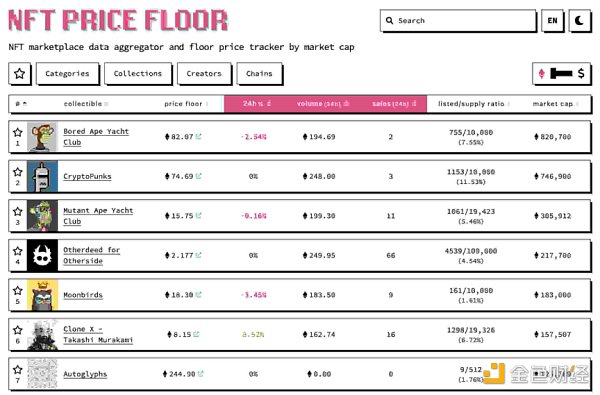Open external link icon beside Otherdeed floor price
This screenshot has width=600, height=395.
pos(198,255)
